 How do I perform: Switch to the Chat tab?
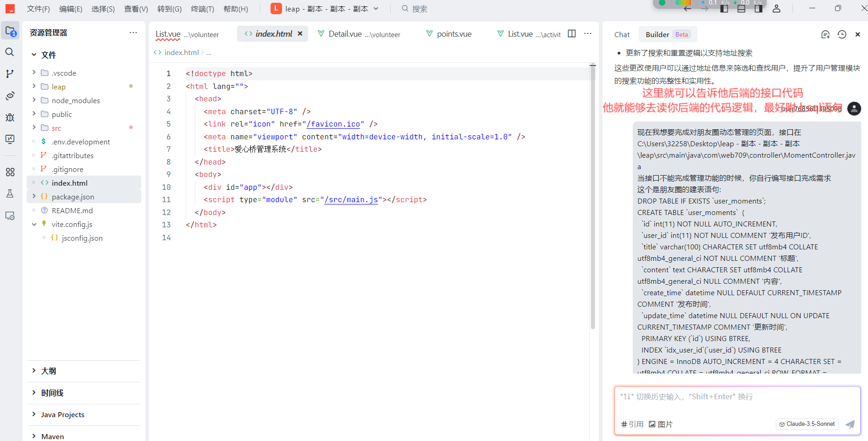click(622, 34)
